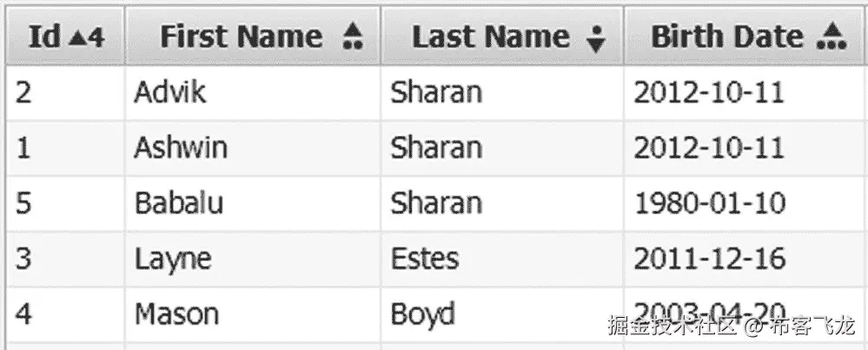
Task: Click the First Name sort order indicator icon
Action: coord(353,36)
